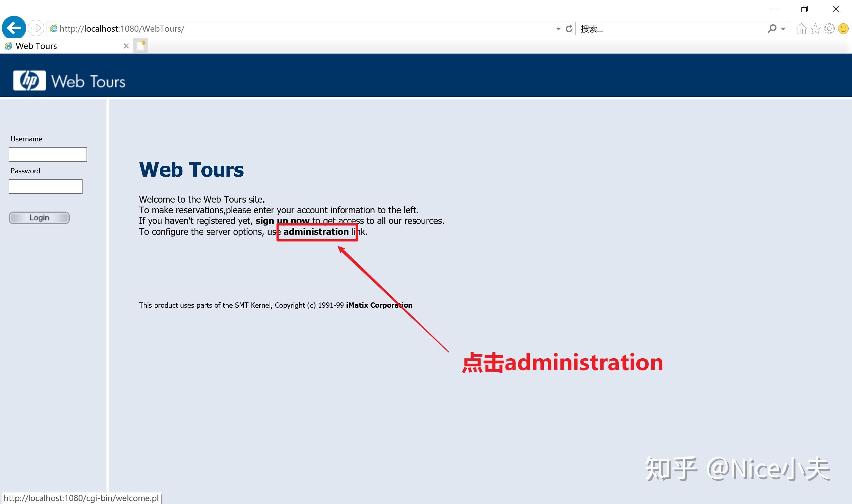Open the Home icon in toolbar

tap(801, 29)
